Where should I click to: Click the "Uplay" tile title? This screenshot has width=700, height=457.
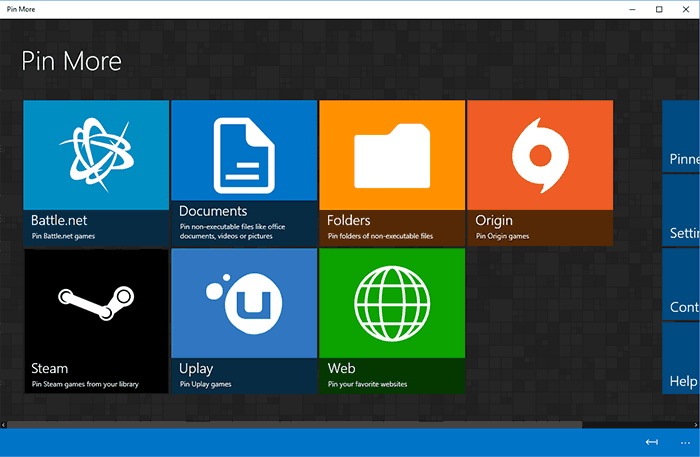coord(196,369)
